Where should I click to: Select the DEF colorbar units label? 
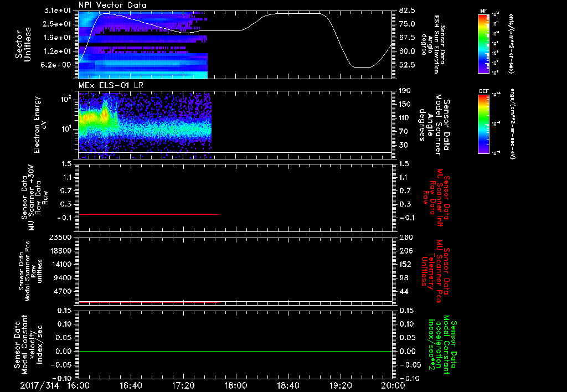click(512, 123)
